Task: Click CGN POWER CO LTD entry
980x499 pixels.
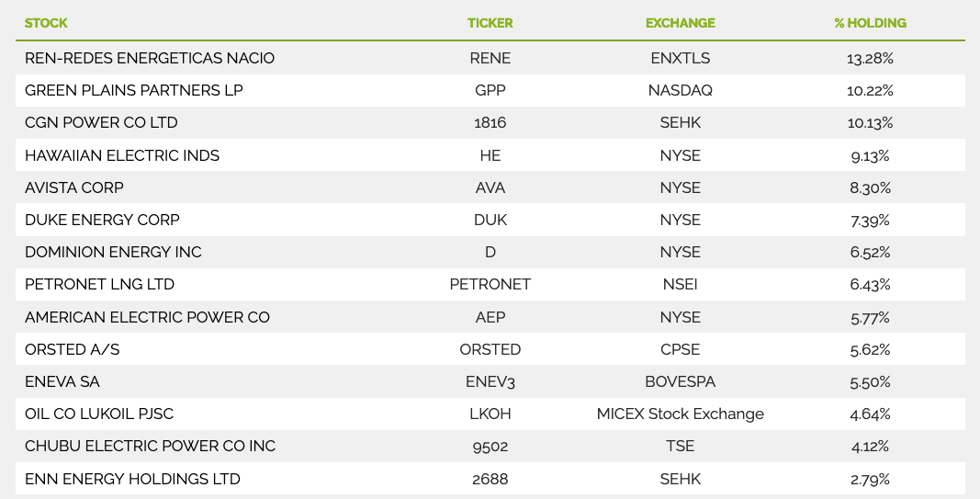Action: [101, 122]
